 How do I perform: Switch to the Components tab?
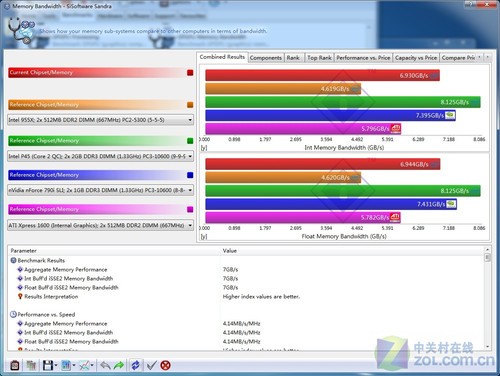266,58
